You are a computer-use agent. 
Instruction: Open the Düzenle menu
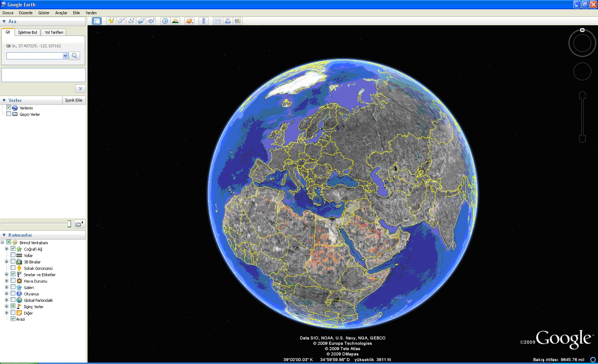click(26, 13)
